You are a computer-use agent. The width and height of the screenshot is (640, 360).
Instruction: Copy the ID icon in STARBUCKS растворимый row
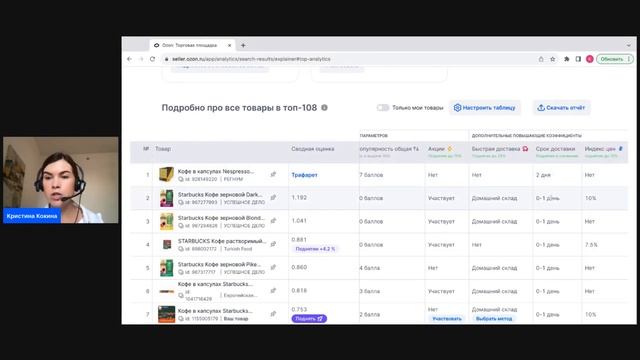(180, 249)
